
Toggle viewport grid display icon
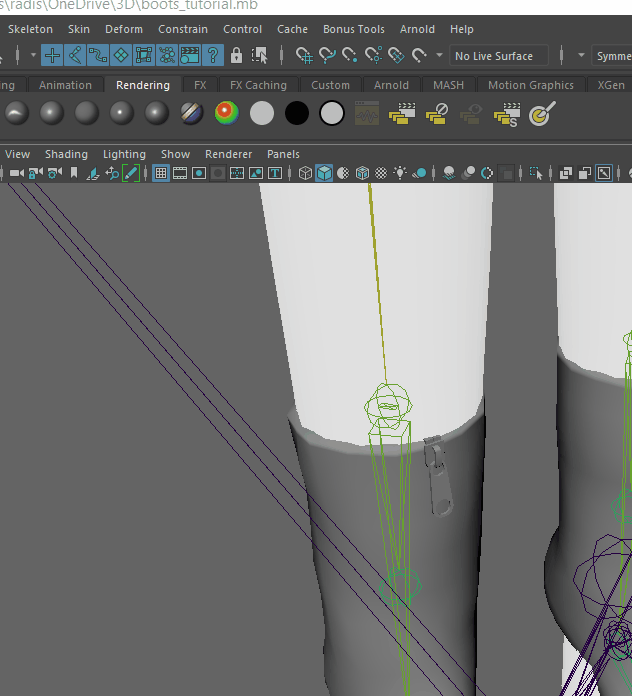click(160, 173)
